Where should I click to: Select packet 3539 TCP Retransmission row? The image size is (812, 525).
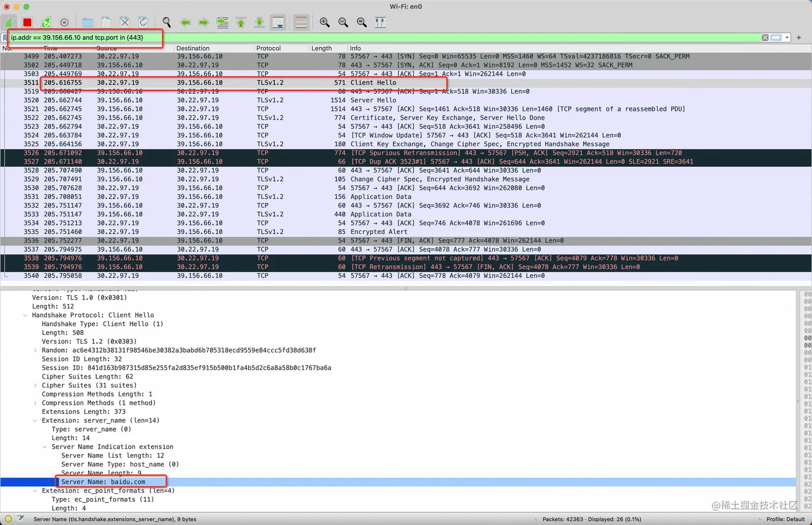click(405, 267)
